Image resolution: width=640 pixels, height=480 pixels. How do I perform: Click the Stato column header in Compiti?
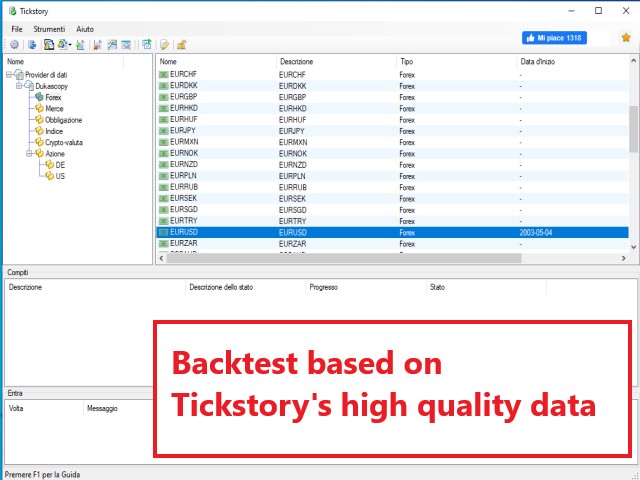pyautogui.click(x=486, y=287)
